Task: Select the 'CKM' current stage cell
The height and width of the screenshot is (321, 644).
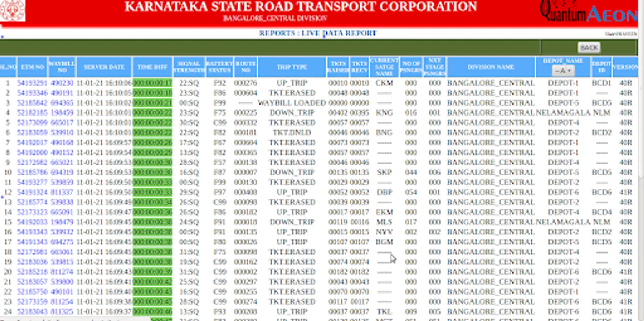Action: coord(384,83)
